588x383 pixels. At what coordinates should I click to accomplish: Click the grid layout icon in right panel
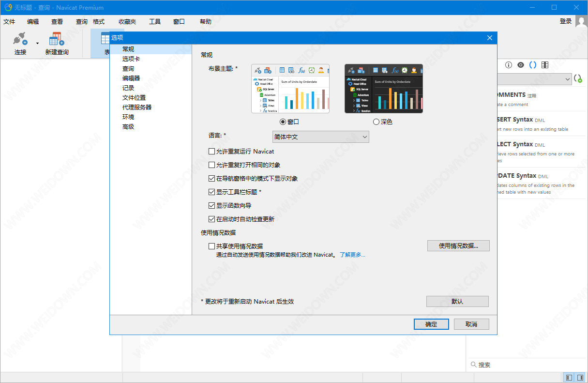(x=545, y=65)
